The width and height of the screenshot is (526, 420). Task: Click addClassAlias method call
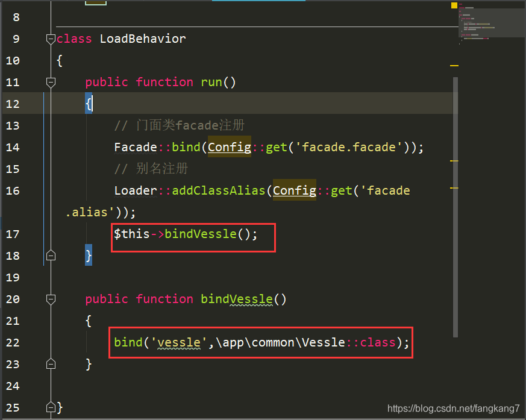(x=218, y=190)
